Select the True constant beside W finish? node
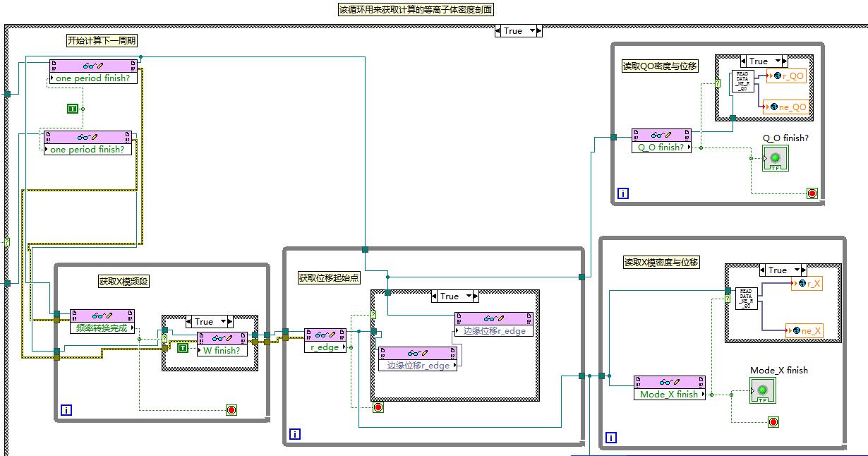 tap(183, 348)
